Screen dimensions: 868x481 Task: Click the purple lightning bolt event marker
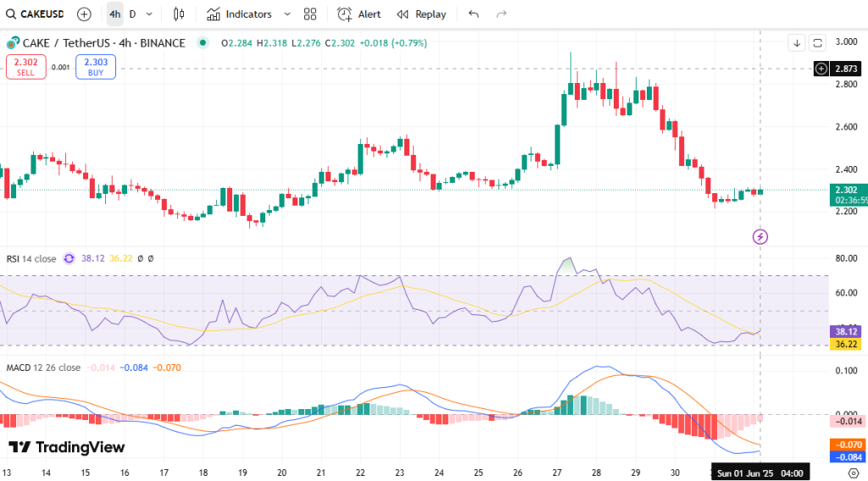click(760, 236)
